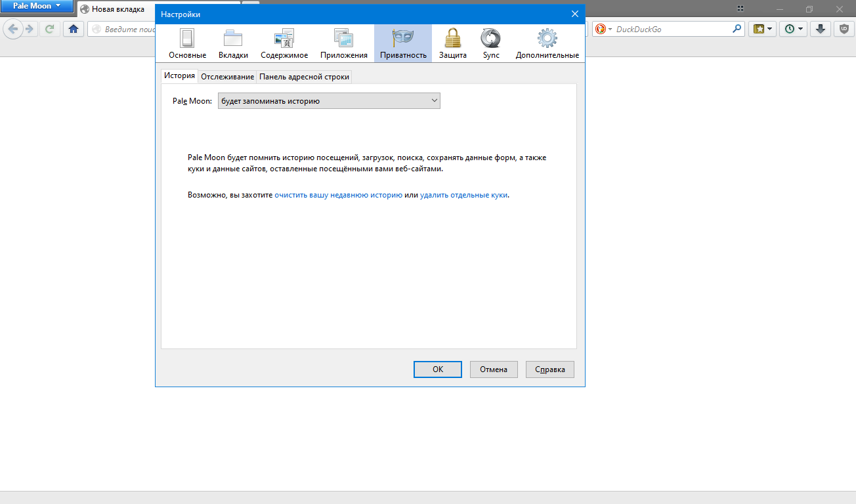Click the Настройки dialog title text
Image resolution: width=856 pixels, height=504 pixels.
coord(181,14)
